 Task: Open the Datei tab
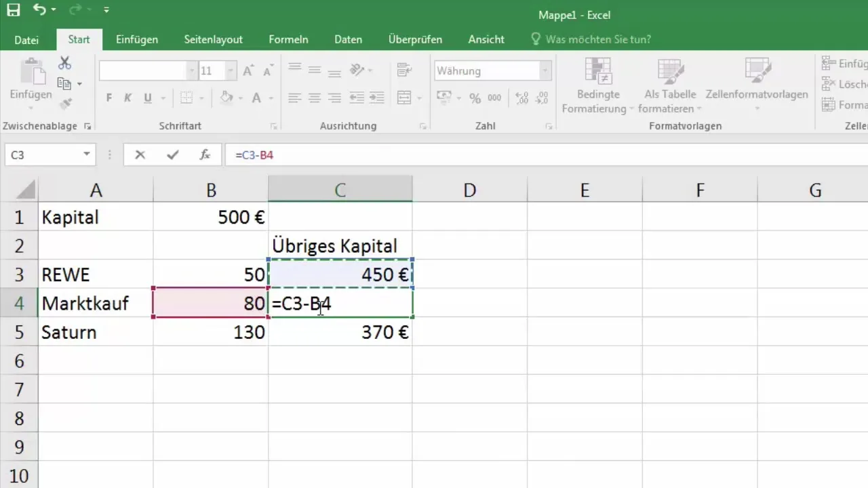26,40
